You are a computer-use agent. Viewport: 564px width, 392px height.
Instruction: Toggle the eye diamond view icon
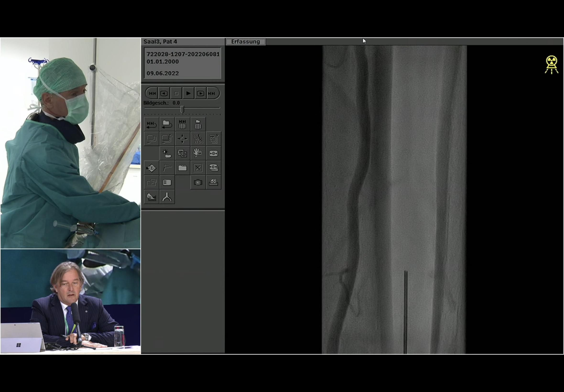(152, 168)
